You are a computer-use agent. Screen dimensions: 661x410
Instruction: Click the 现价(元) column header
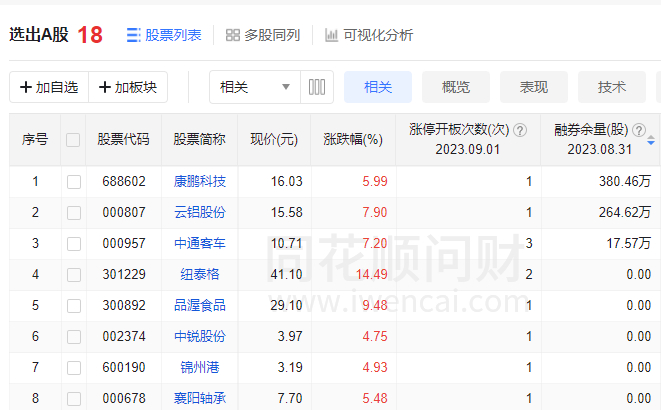coord(274,139)
